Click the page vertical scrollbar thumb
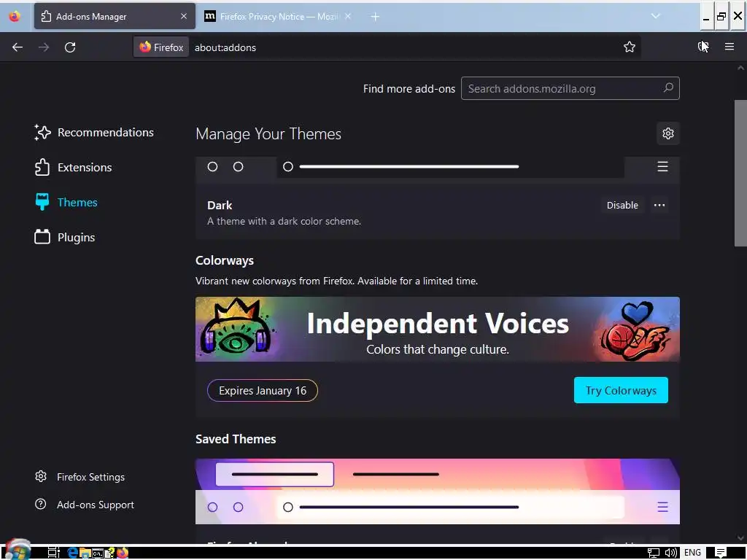This screenshot has width=747, height=560. coord(740,174)
